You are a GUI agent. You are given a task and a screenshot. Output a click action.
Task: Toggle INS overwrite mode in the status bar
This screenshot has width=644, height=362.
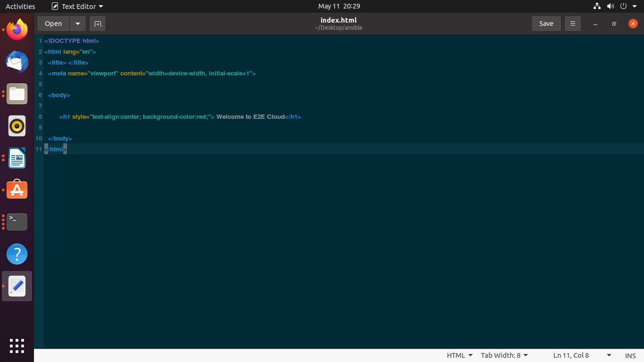click(x=630, y=355)
